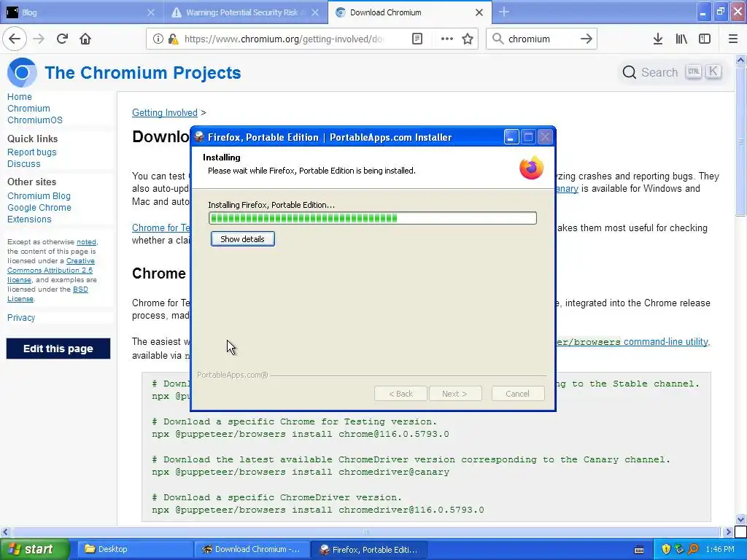Click the padlock warning icon in address bar
The width and height of the screenshot is (747, 560).
(x=173, y=39)
